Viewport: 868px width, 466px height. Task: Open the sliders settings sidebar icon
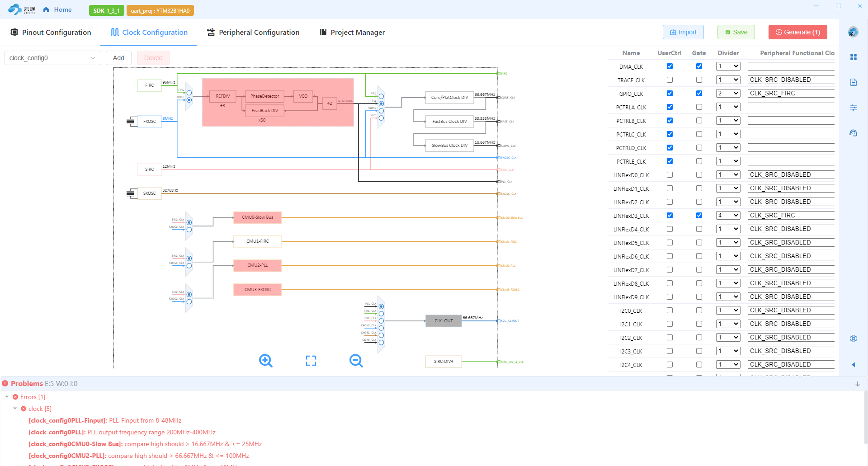[854, 108]
